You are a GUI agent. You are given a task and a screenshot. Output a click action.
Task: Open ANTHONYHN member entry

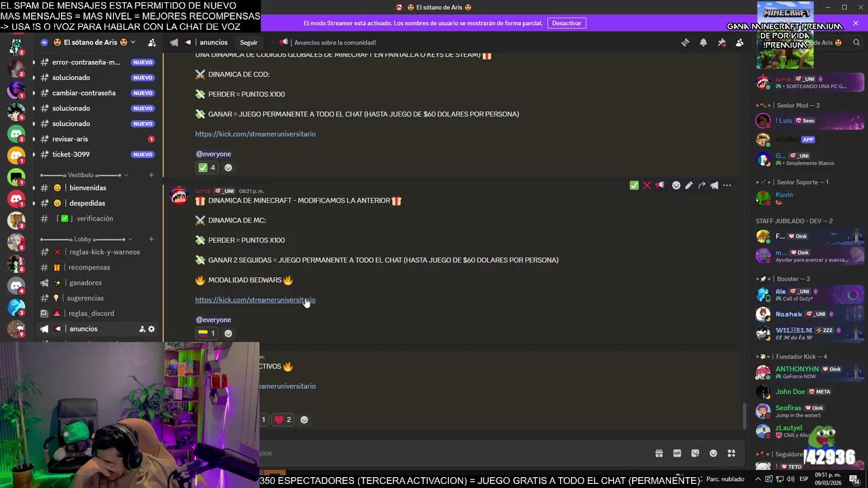pos(810,372)
